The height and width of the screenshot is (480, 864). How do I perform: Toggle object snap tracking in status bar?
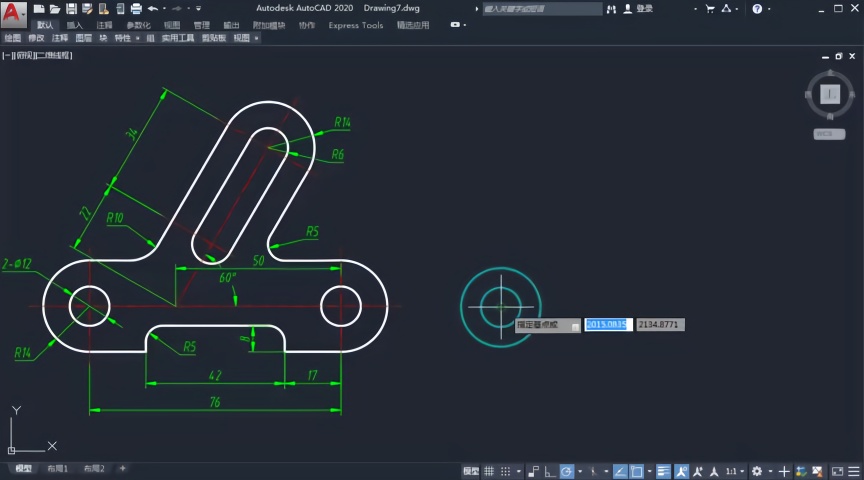point(620,471)
